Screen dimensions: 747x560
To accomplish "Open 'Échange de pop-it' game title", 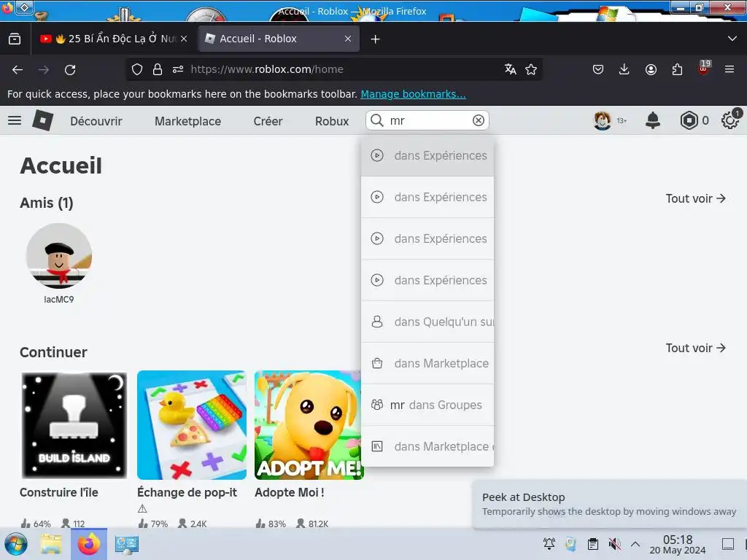I will point(187,492).
